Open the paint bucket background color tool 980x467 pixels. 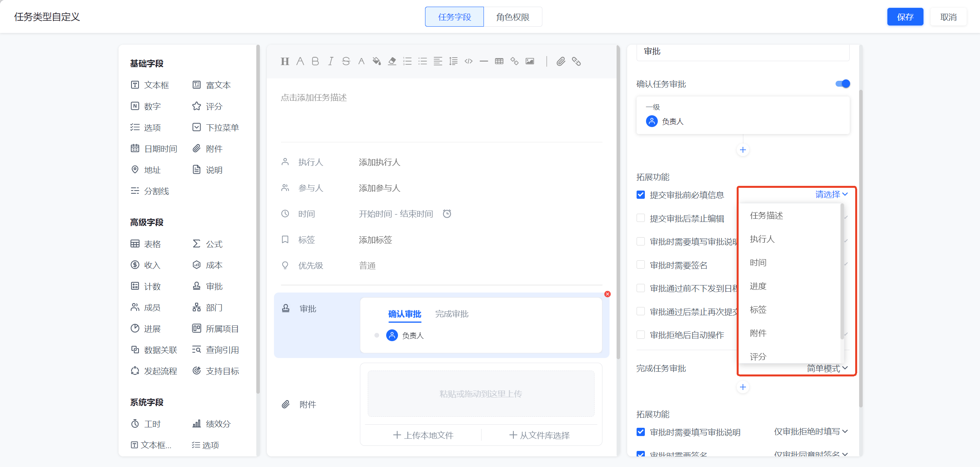point(377,61)
